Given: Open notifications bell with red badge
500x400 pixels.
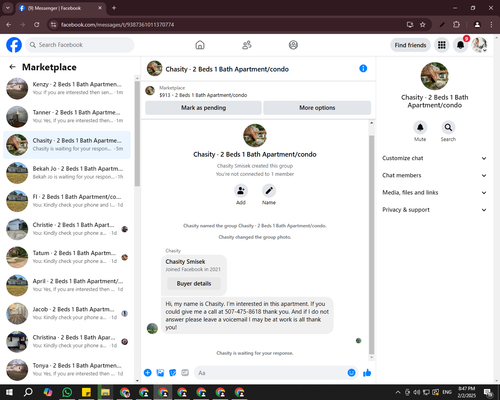Looking at the screenshot, I should click(460, 45).
